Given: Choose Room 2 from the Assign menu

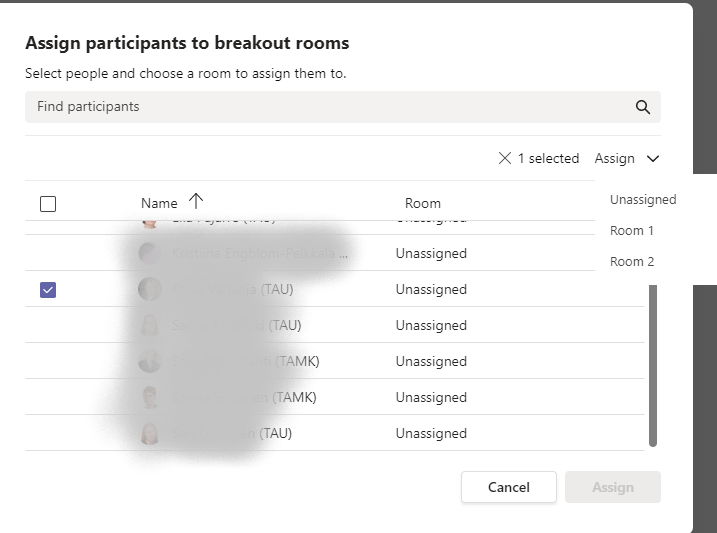Looking at the screenshot, I should 632,262.
